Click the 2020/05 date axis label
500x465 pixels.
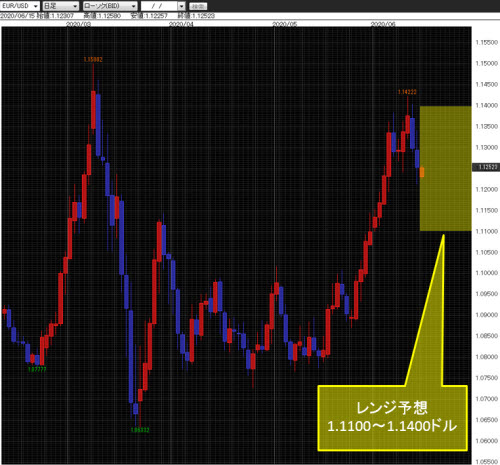[284, 24]
